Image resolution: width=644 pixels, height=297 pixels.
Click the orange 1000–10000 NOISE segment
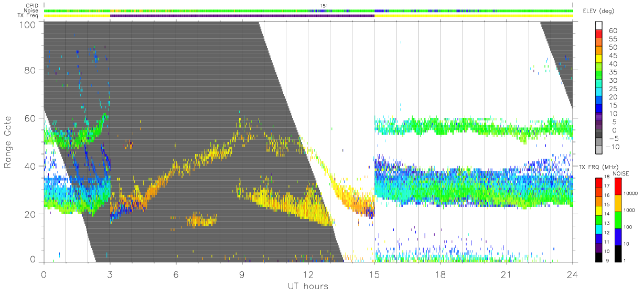(x=619, y=203)
